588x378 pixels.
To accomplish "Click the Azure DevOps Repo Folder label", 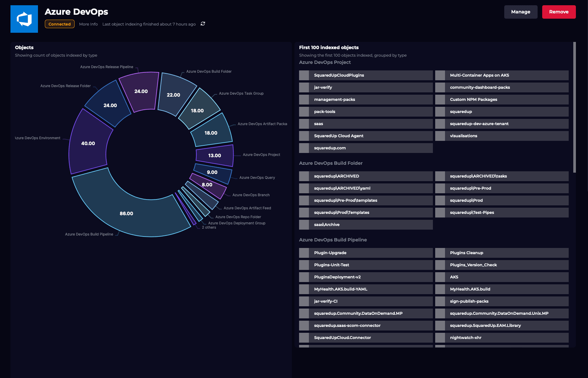I will click(x=238, y=217).
